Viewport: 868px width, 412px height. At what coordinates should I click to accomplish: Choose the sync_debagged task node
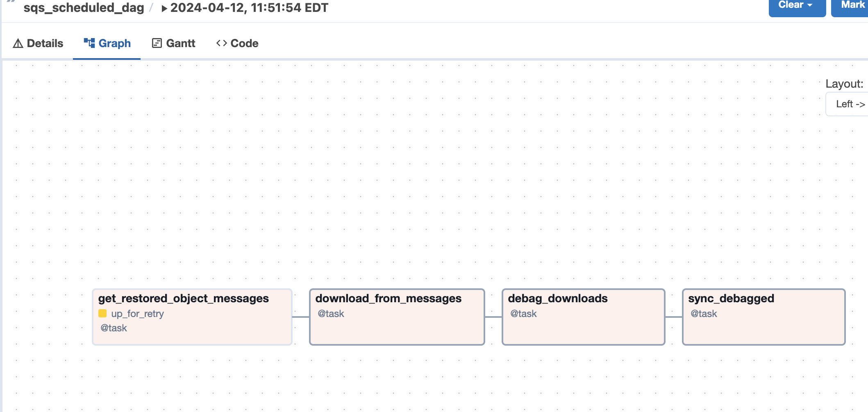[763, 317]
